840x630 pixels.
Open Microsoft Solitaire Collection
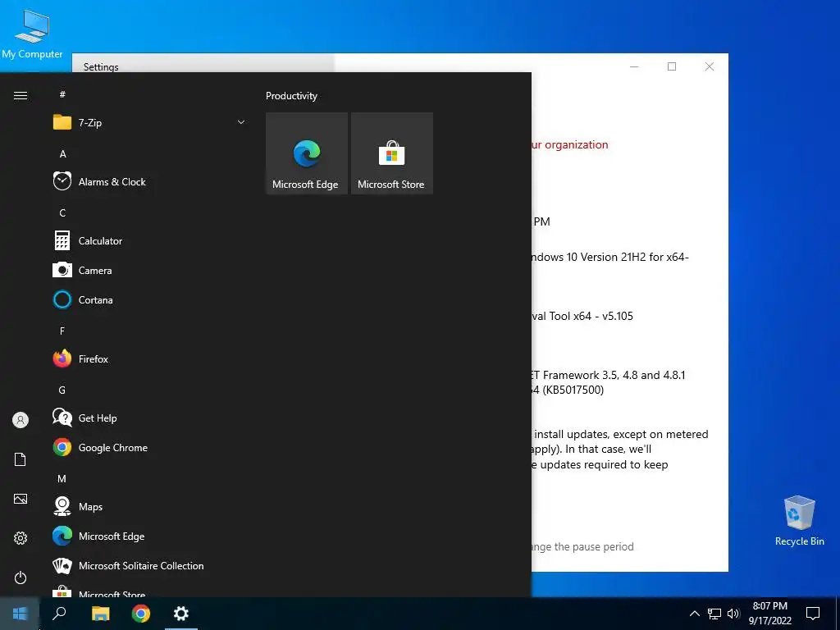pos(149,566)
